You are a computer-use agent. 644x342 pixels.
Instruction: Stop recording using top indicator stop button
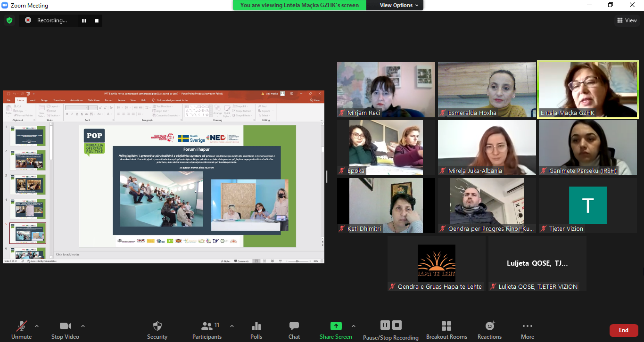pos(97,20)
